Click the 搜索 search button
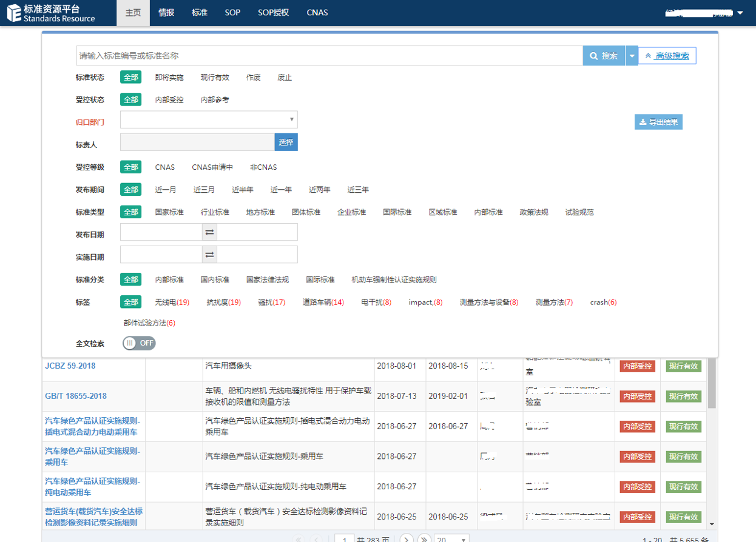Image resolution: width=756 pixels, height=542 pixels. 604,56
